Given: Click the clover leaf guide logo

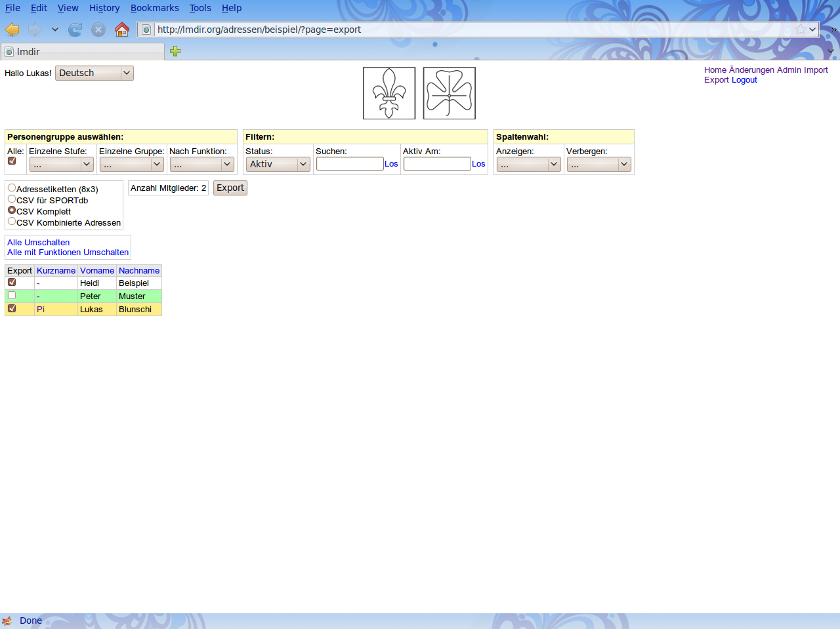Looking at the screenshot, I should pos(450,93).
